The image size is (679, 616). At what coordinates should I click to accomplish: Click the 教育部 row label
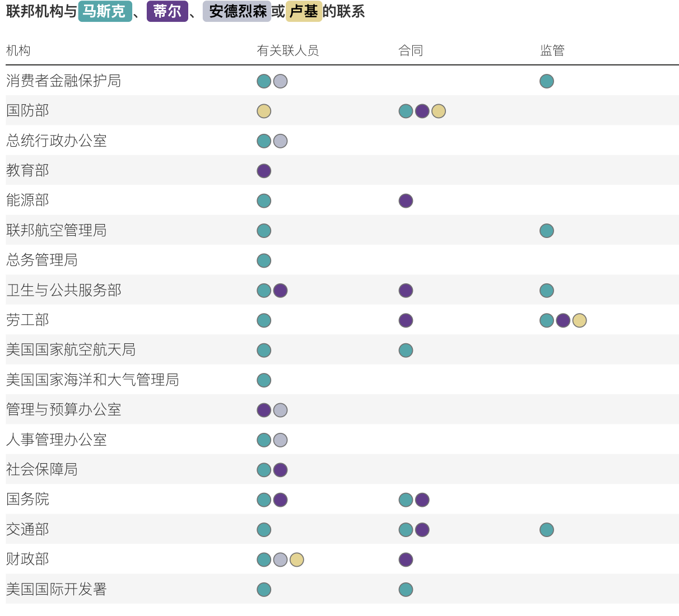(x=27, y=170)
